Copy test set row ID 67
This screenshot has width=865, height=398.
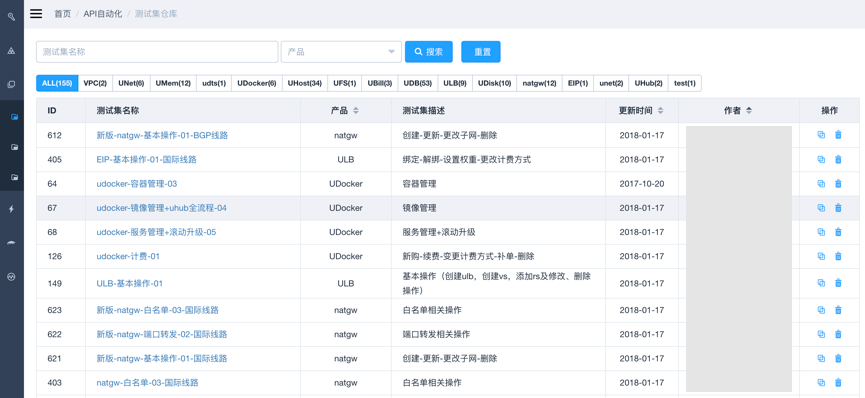(821, 208)
